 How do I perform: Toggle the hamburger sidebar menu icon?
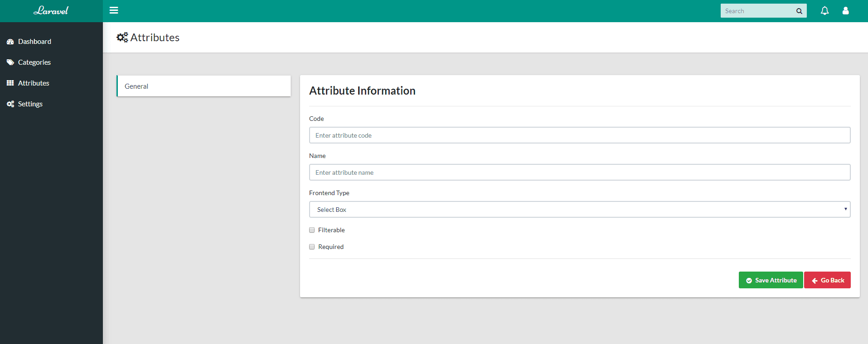click(x=114, y=10)
